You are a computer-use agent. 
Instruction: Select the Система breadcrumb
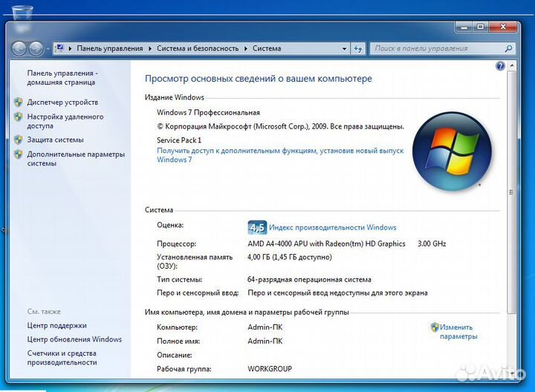pyautogui.click(x=267, y=48)
